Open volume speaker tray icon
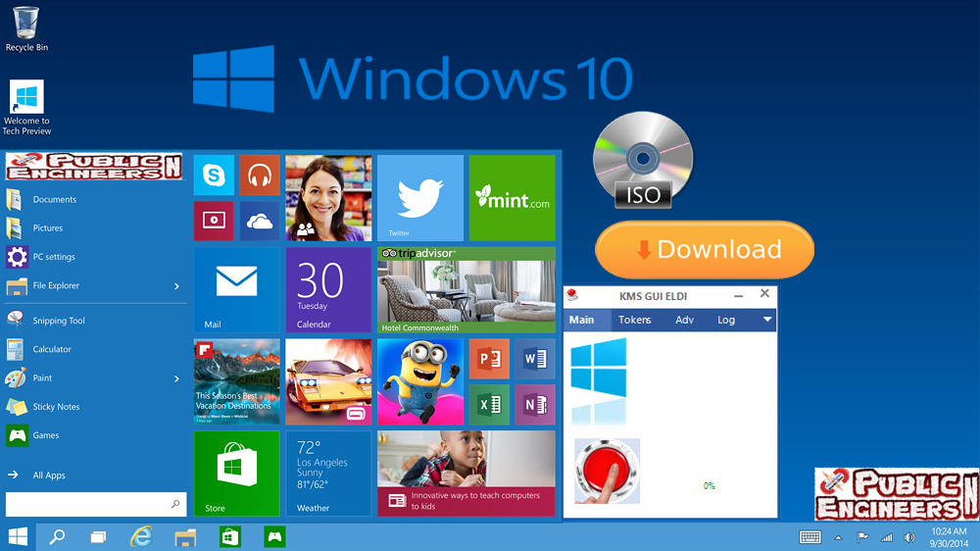This screenshot has height=551, width=980. pos(910,537)
